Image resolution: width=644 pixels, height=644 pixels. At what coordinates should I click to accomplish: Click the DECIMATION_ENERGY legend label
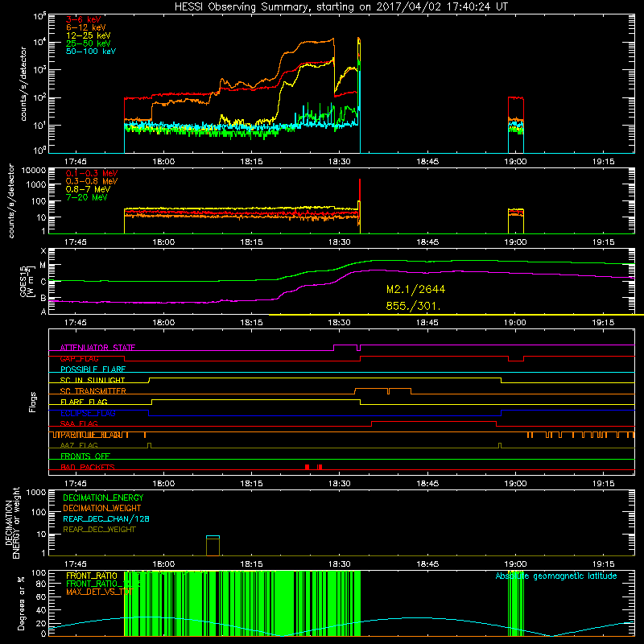click(x=103, y=497)
